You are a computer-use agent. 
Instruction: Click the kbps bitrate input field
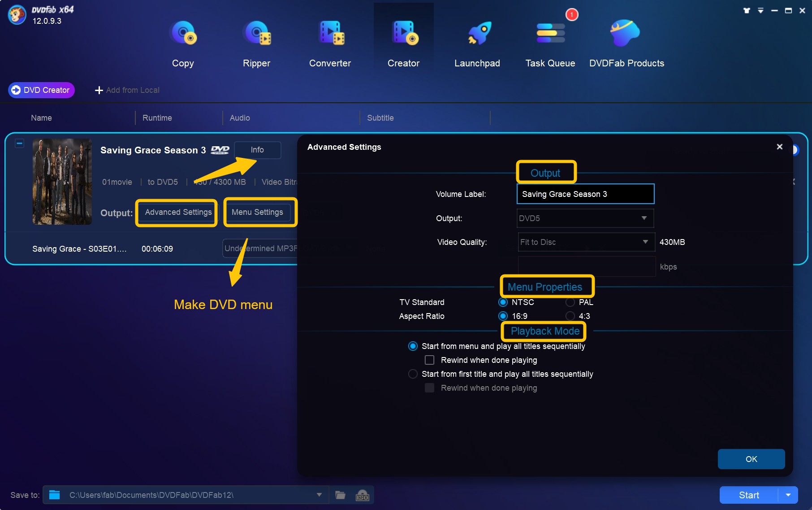point(587,266)
